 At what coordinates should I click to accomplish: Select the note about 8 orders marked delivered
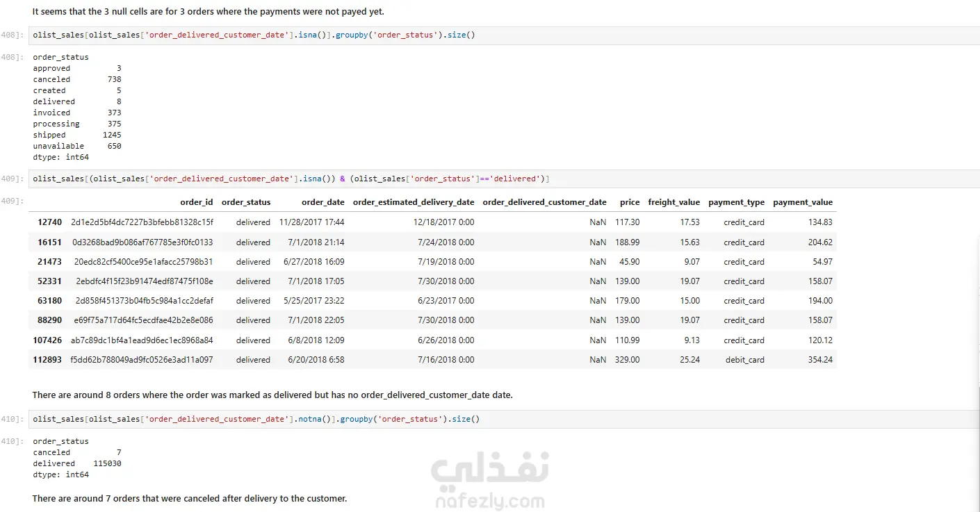click(272, 395)
